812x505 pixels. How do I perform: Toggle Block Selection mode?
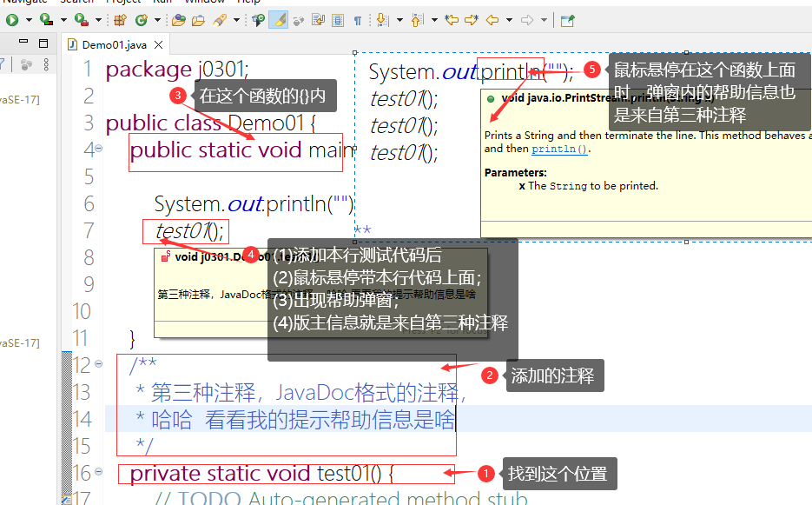click(x=338, y=20)
